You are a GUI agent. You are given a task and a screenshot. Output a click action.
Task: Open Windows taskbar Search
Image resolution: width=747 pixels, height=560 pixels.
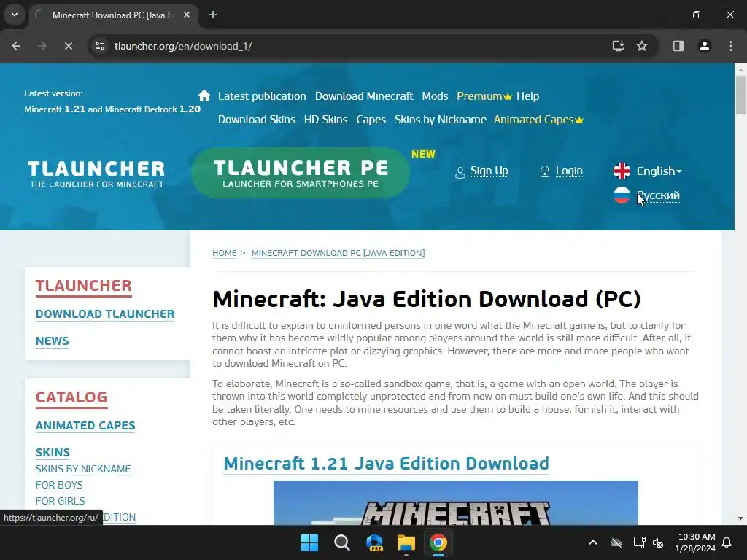(x=341, y=542)
